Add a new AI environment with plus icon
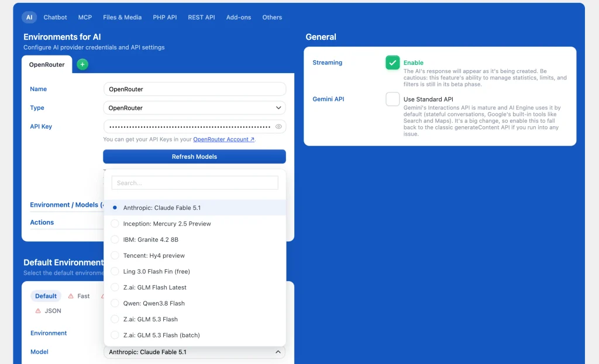Screen dimensions: 599x364 click(82, 64)
